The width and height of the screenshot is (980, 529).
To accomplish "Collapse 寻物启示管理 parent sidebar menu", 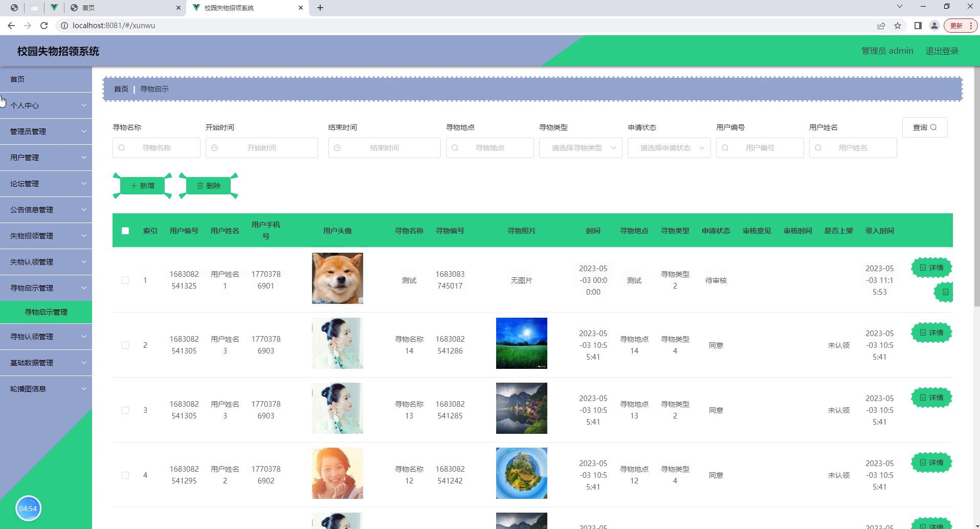I will coord(46,288).
